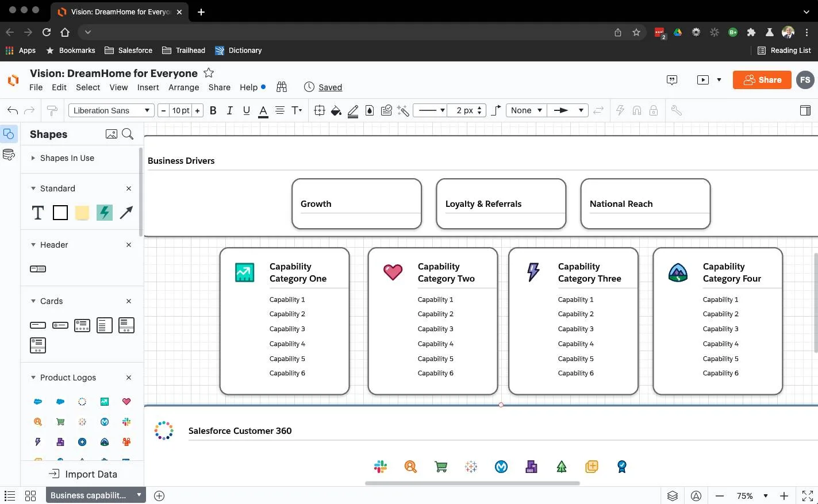Open feature find binoculars icon
The height and width of the screenshot is (504, 818).
coord(282,87)
